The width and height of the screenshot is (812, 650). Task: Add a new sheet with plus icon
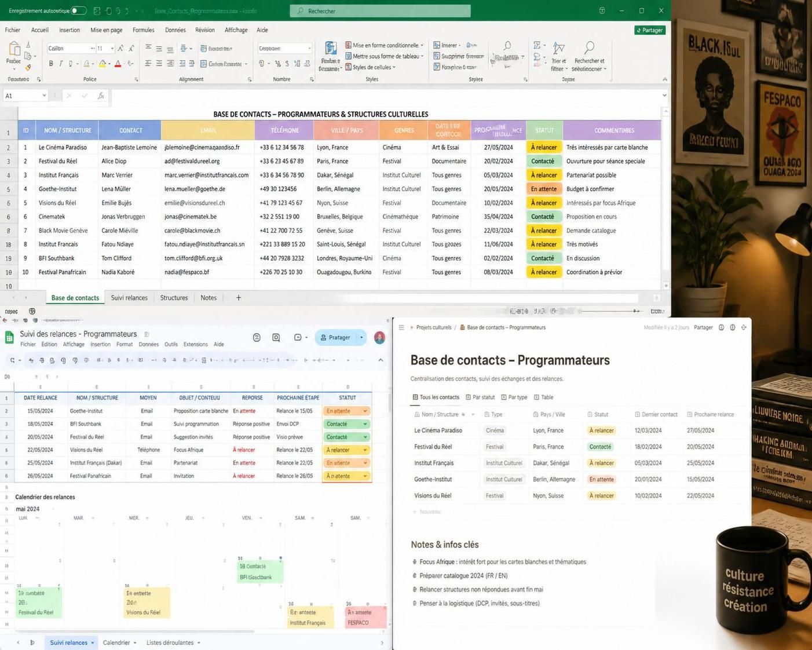coord(239,298)
